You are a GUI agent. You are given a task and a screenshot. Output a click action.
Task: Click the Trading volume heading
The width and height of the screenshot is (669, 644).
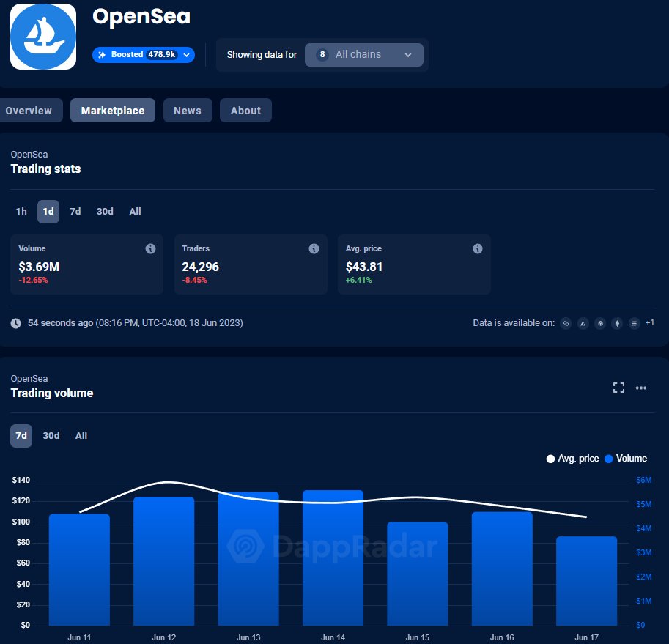52,393
